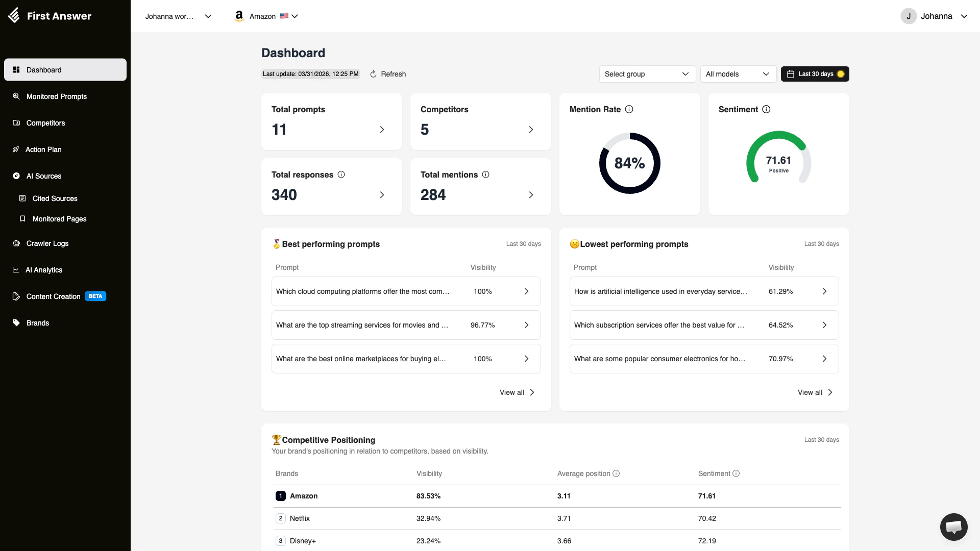Open AI Sources in the sidebar
The image size is (980, 551).
44,176
